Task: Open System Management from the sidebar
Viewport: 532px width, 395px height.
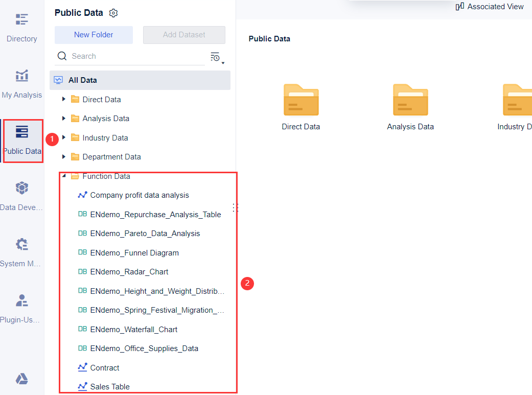Action: [21, 250]
